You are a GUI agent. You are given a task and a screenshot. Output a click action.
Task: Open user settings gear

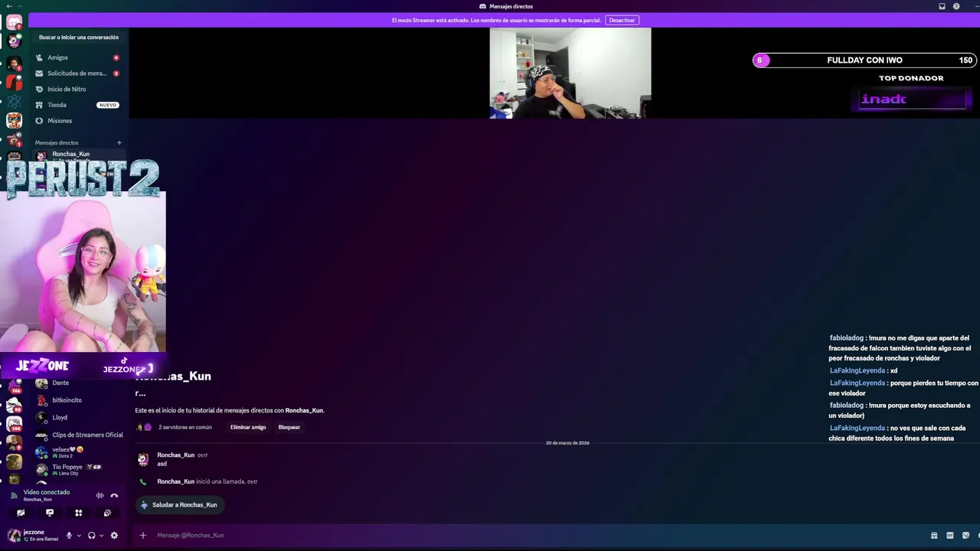pos(114,536)
